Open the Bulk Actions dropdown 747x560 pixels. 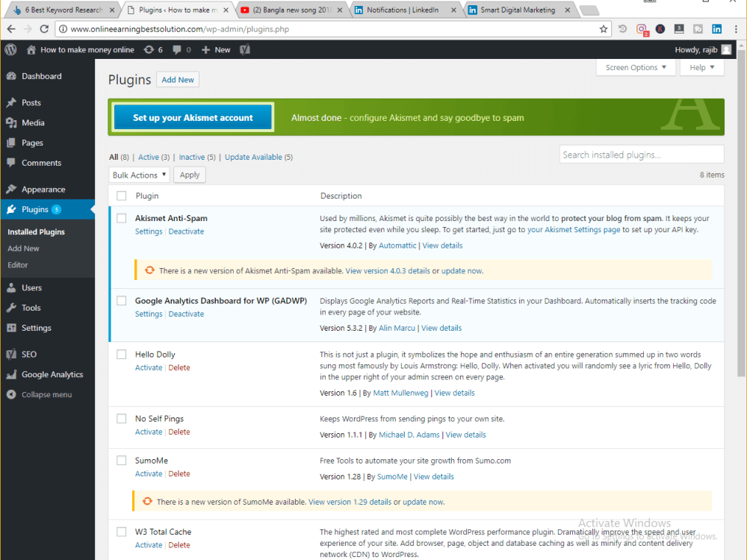[x=139, y=175]
